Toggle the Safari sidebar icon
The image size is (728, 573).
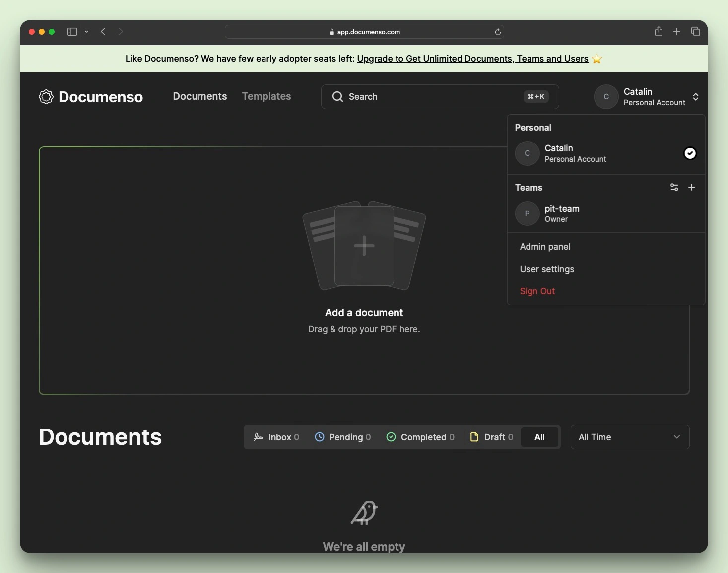point(72,32)
